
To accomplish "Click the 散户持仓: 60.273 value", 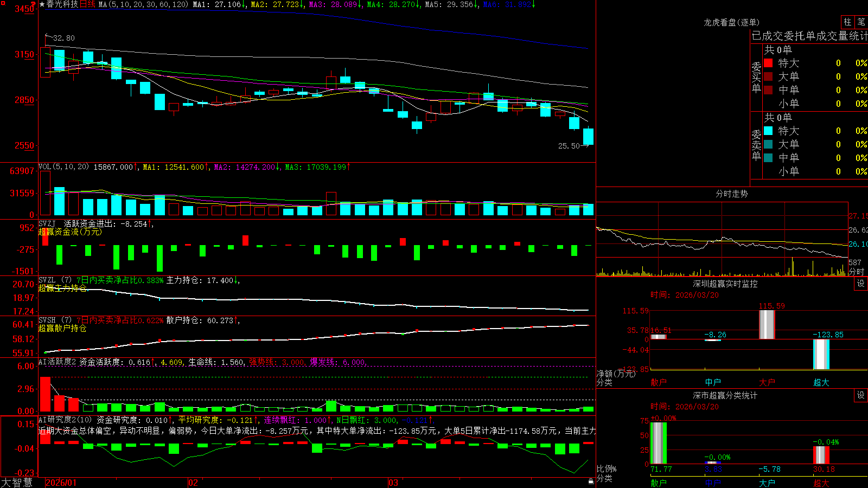I will click(x=200, y=320).
